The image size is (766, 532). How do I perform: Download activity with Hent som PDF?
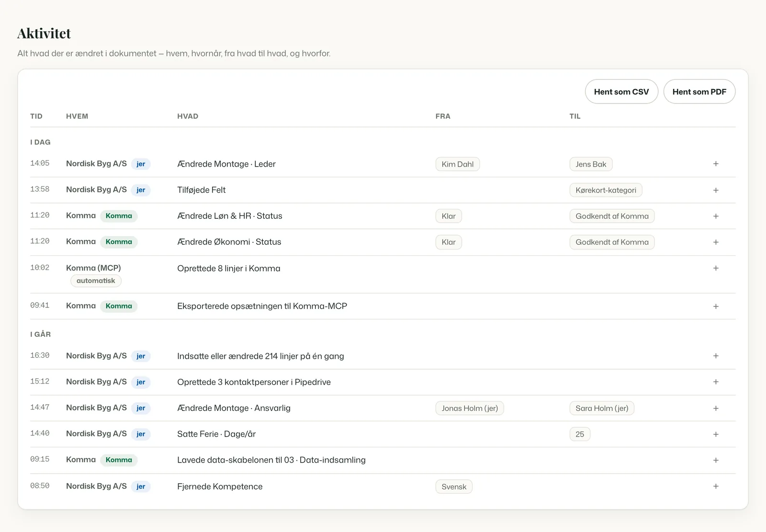click(699, 91)
